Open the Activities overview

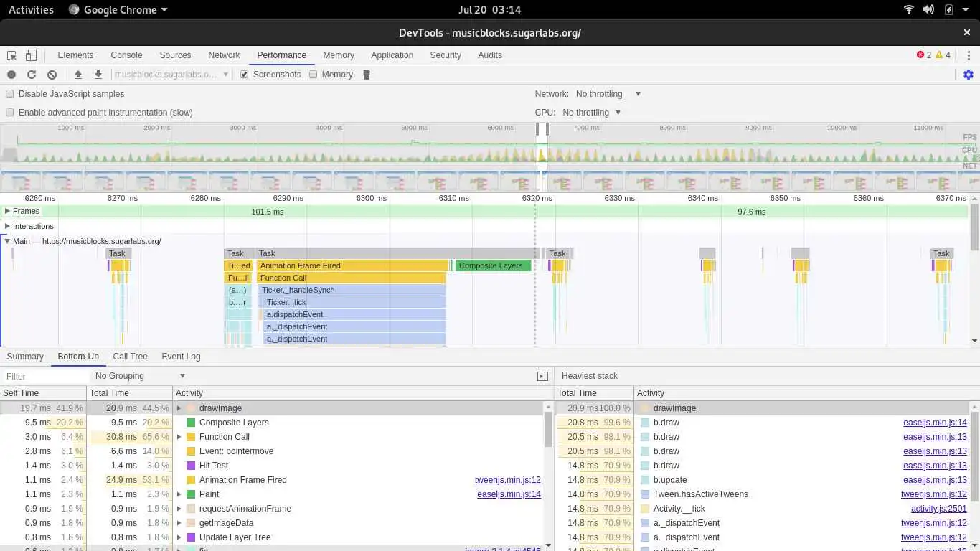click(31, 10)
